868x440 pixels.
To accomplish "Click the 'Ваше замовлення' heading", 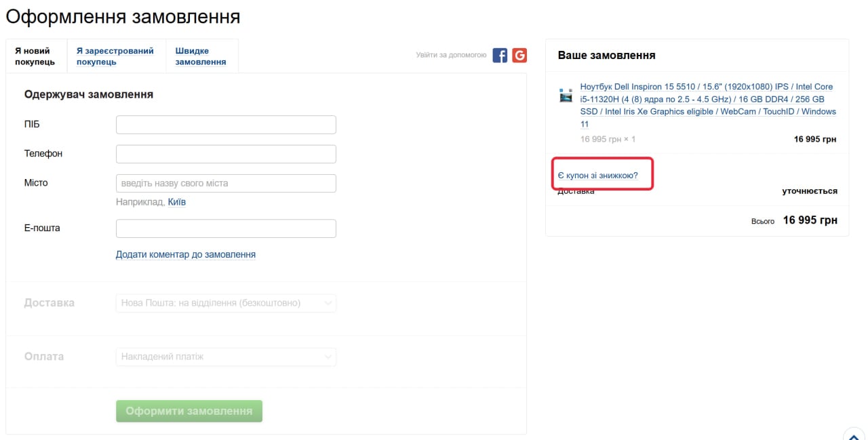I will pyautogui.click(x=606, y=55).
